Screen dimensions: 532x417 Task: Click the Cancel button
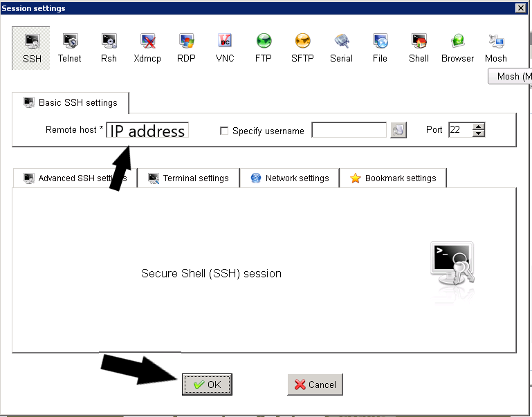315,384
